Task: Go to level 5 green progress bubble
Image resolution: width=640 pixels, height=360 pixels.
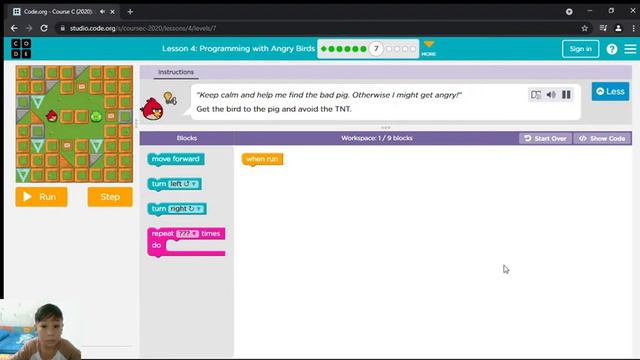Action: coord(355,49)
